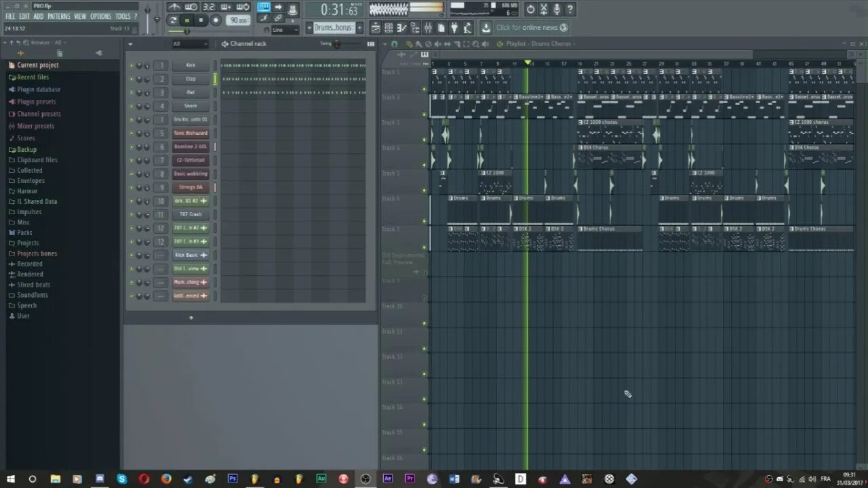Click the help question mark icon
The height and width of the screenshot is (488, 868).
click(570, 9)
